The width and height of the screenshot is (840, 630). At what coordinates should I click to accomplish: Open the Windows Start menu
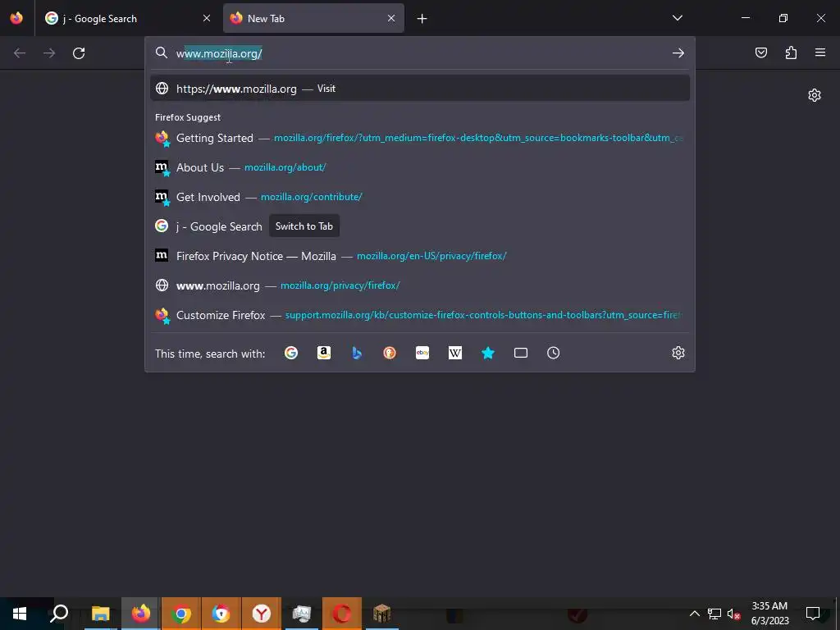coord(20,614)
